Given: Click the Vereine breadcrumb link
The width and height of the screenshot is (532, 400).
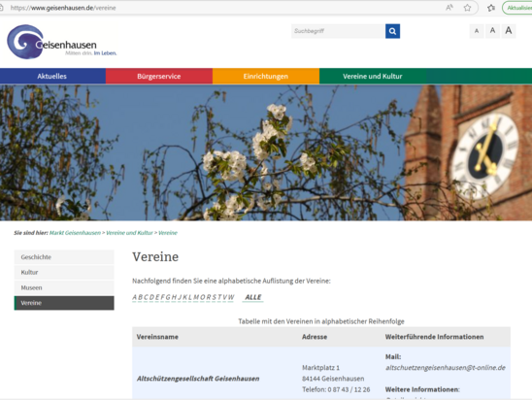Looking at the screenshot, I should [x=168, y=233].
